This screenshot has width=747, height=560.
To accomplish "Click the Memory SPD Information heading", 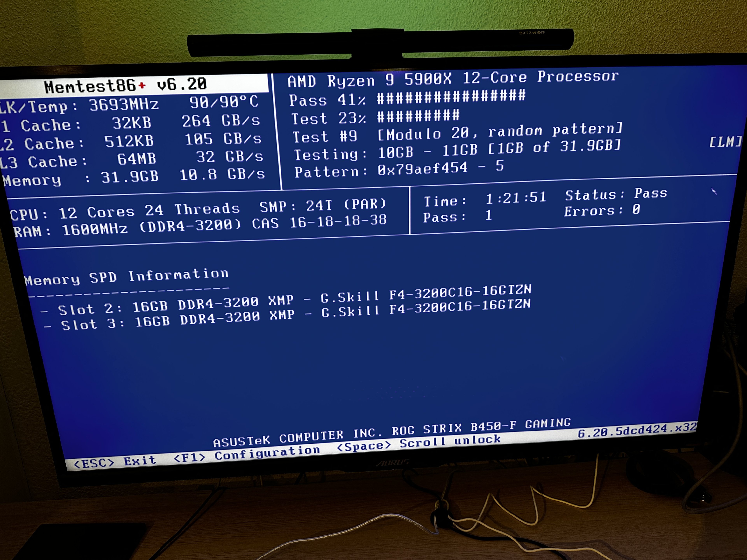I will pos(126,277).
